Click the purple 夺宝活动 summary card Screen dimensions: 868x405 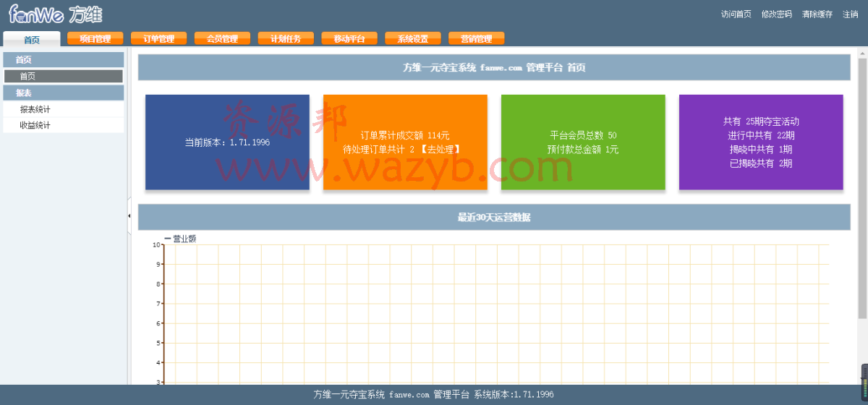[761, 142]
